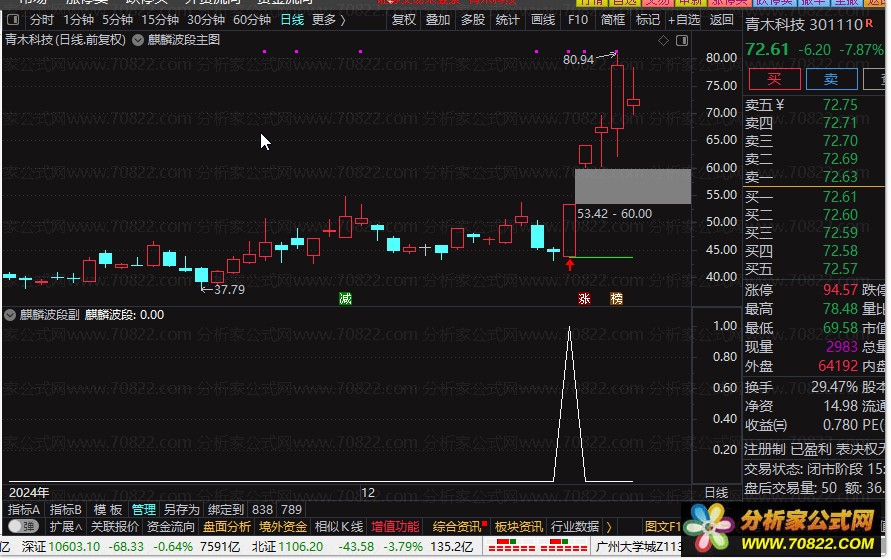Expand more tabs arrow after 行业数据

tap(609, 527)
